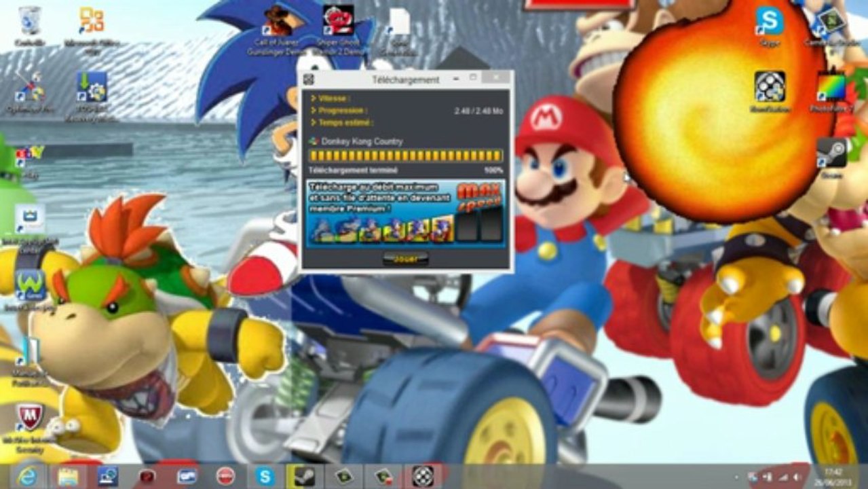Viewport: 868px width, 489px height.
Task: Click the Vitesse label in download window
Action: click(335, 98)
